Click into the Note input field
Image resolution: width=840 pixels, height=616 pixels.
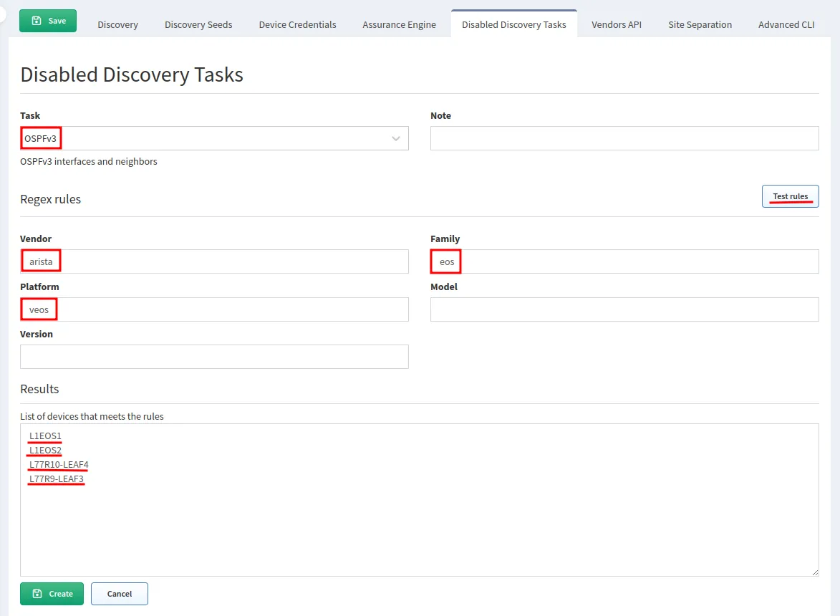pyautogui.click(x=624, y=139)
